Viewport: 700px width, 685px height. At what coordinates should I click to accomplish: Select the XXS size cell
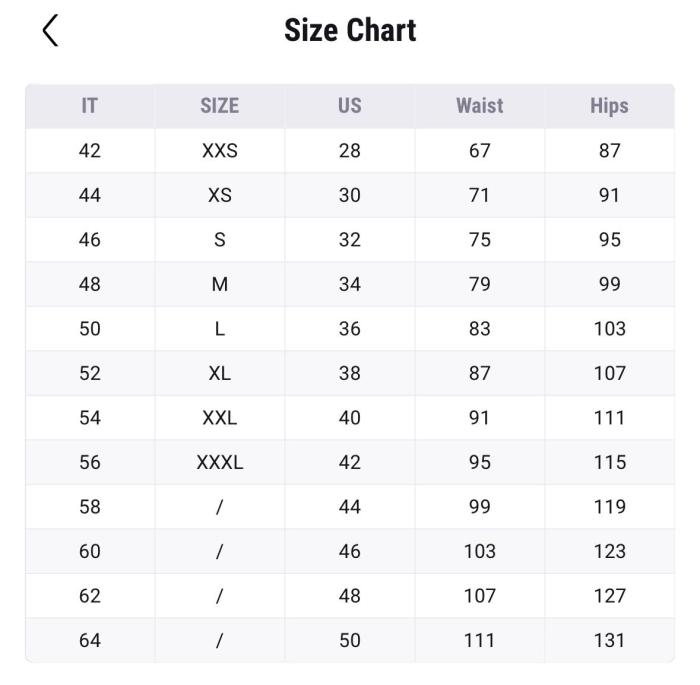(220, 150)
